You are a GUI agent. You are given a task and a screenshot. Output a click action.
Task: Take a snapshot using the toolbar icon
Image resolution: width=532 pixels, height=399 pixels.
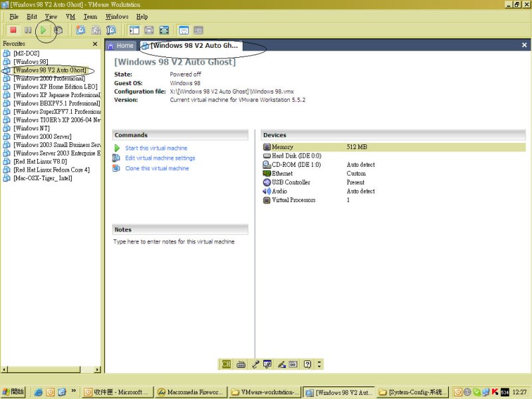tap(80, 30)
